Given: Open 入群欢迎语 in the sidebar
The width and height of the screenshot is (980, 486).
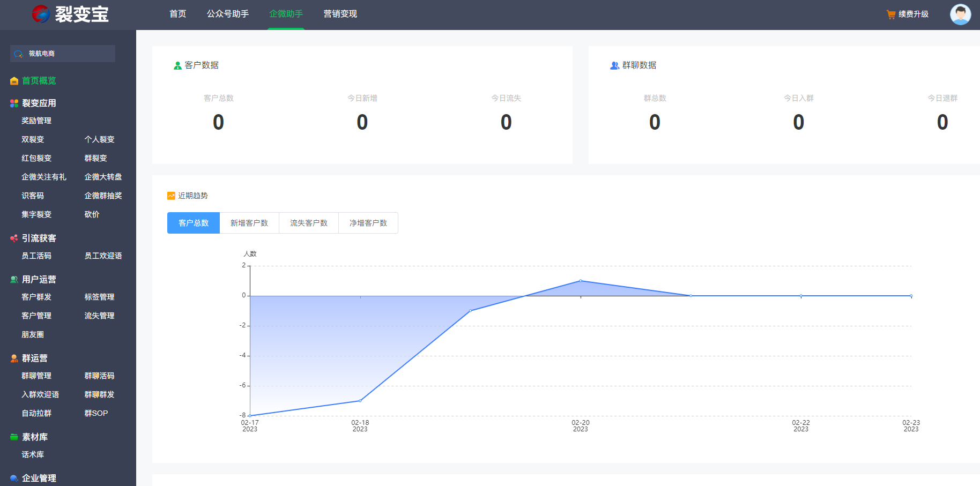Looking at the screenshot, I should point(40,395).
